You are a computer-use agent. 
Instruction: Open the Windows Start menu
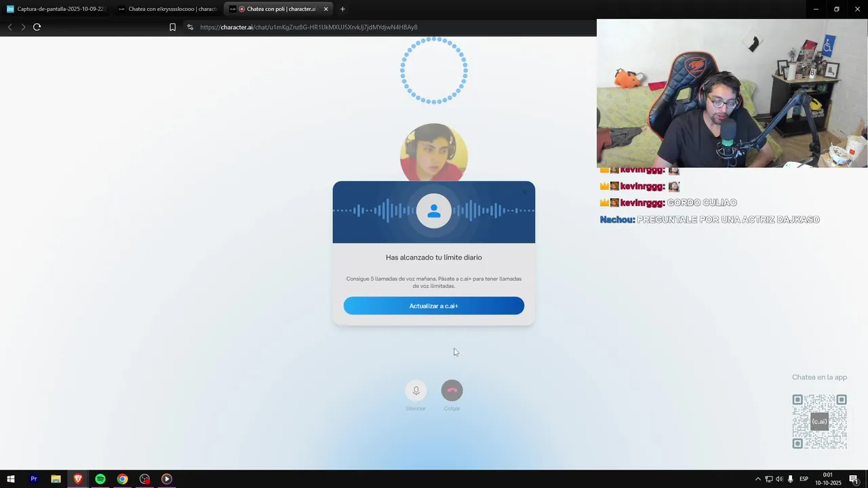pyautogui.click(x=11, y=479)
